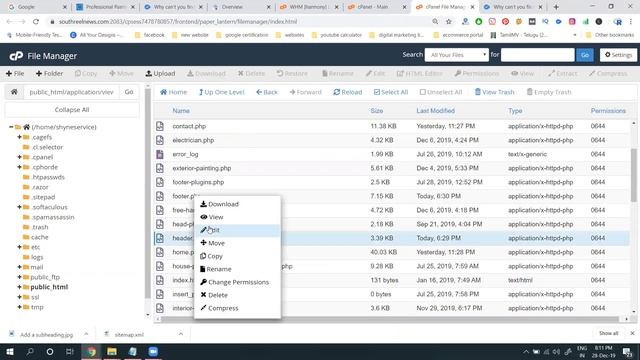This screenshot has width=640, height=360.
Task: Choose Move from context menu
Action: [237, 243]
